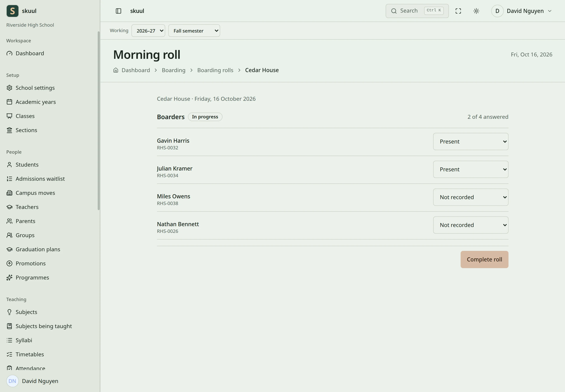
Task: Open Groups in the sidebar
Action: pos(49,235)
